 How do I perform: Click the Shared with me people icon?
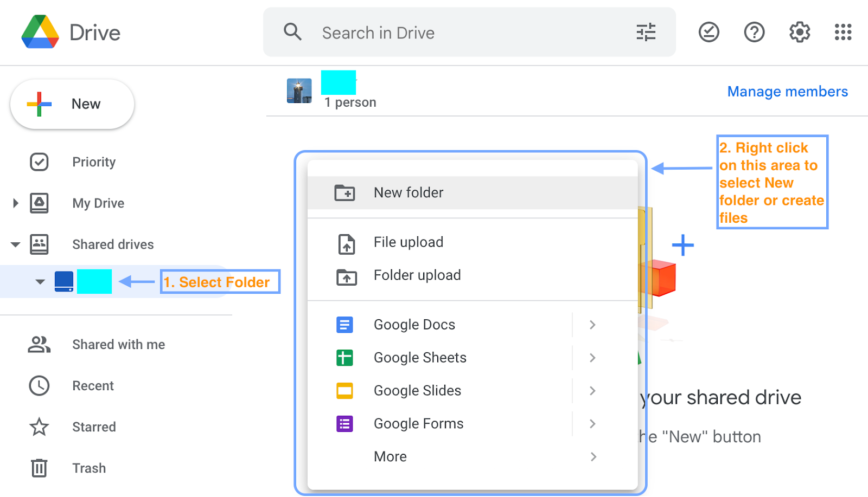[x=39, y=344]
